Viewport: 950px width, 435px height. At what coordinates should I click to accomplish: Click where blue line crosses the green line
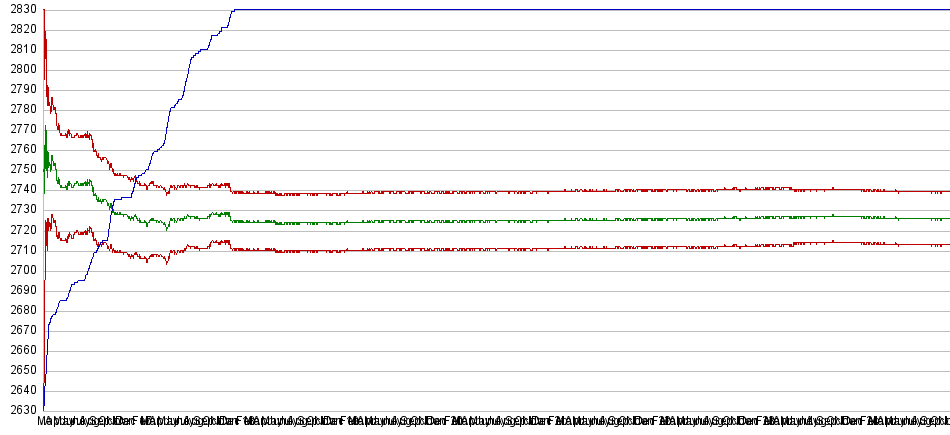(112, 206)
